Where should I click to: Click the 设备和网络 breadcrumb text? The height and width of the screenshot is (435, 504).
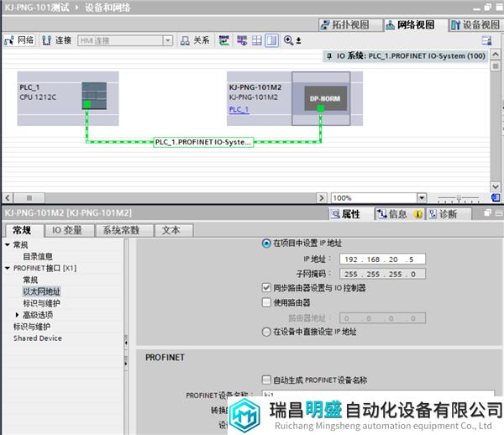108,8
